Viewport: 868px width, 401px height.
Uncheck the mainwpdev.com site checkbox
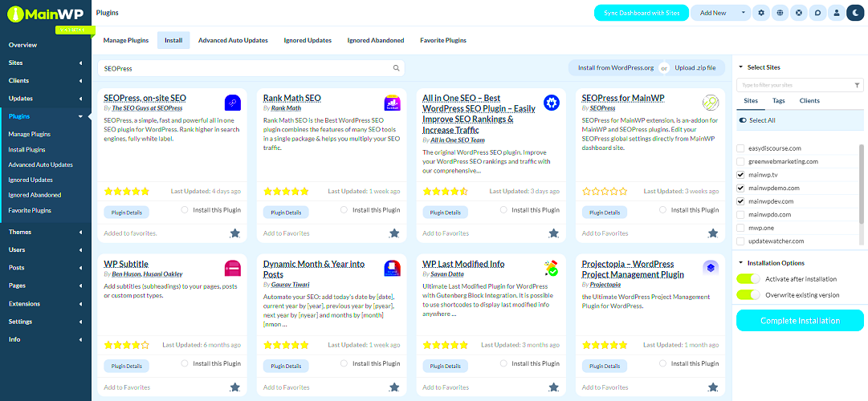(740, 201)
